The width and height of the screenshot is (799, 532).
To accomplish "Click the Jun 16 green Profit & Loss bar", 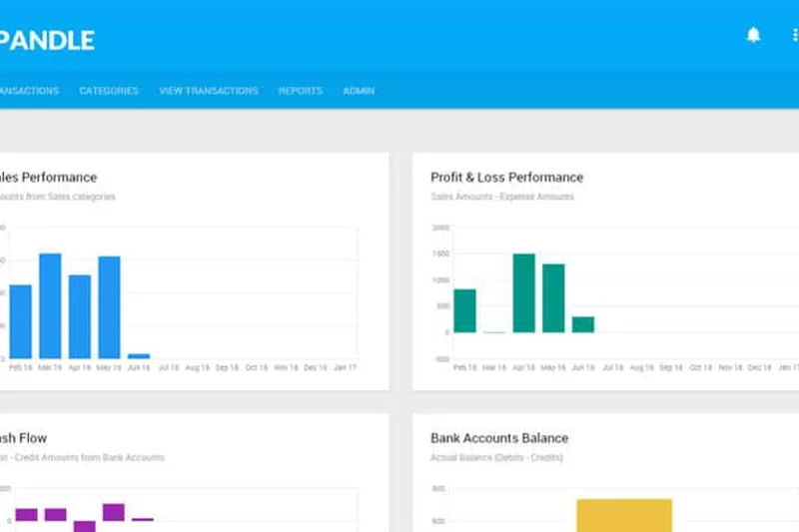I will coord(583,324).
